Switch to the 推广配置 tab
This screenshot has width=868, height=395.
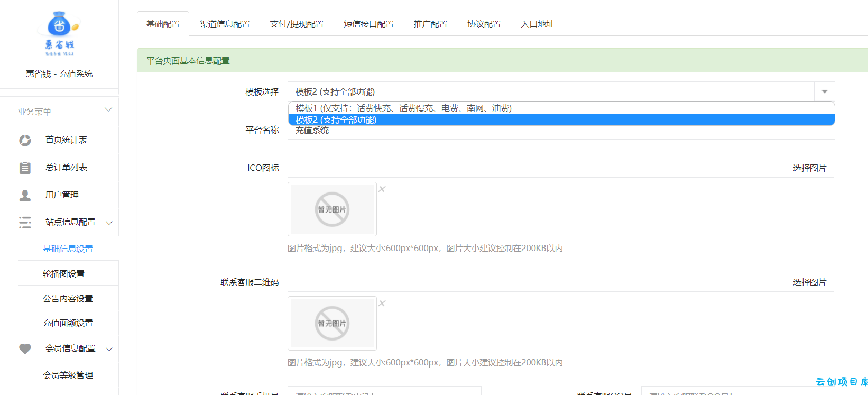pyautogui.click(x=430, y=24)
